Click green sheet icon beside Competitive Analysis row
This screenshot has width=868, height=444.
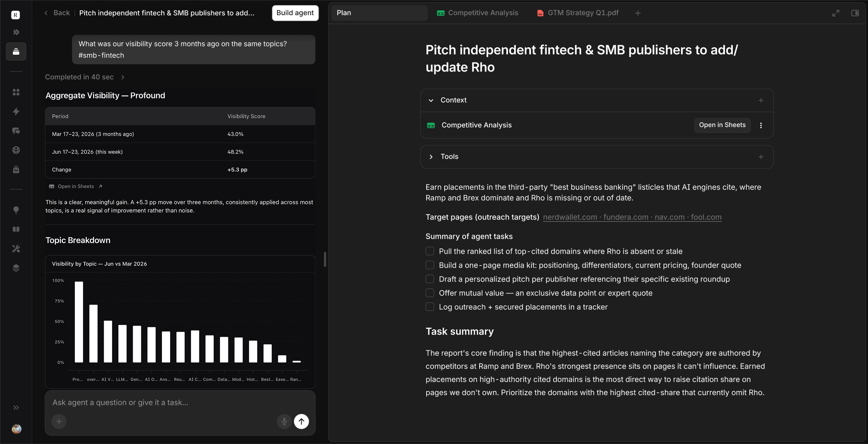click(431, 125)
